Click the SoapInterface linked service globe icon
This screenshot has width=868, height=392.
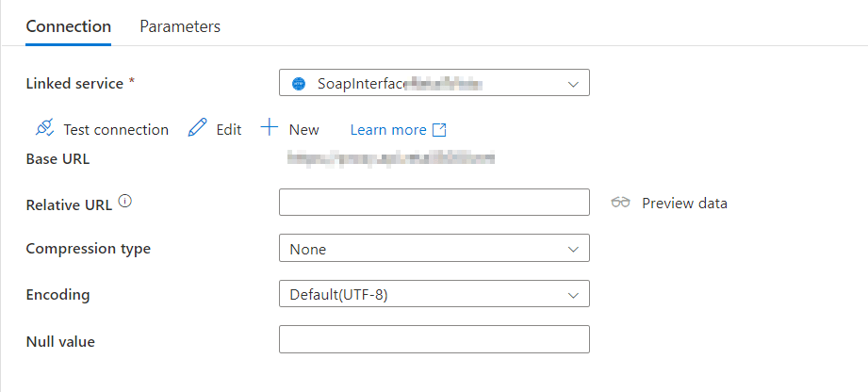(x=300, y=83)
